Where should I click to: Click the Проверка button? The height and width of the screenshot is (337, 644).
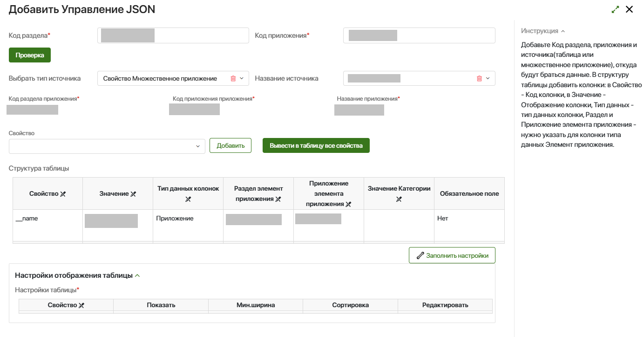[30, 55]
